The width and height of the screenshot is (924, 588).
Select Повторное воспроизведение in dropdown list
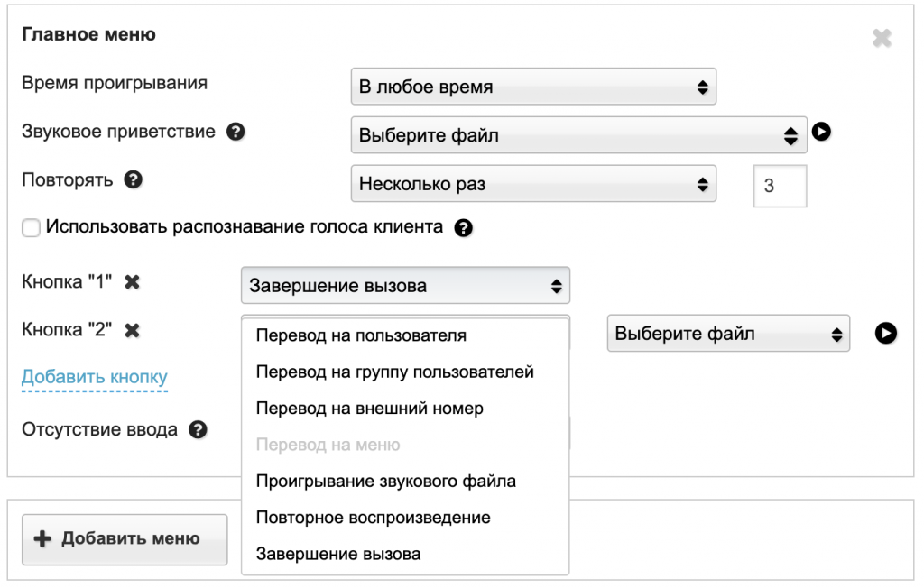pos(374,518)
